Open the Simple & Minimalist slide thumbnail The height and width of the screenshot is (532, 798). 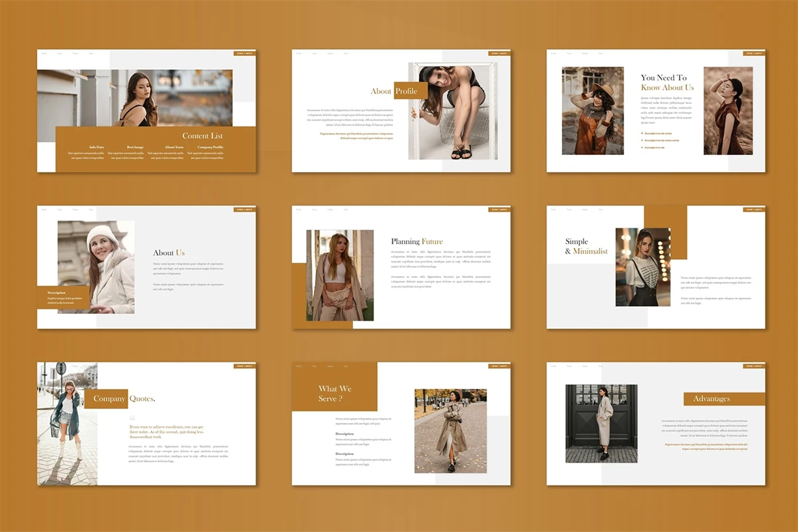pos(656,267)
